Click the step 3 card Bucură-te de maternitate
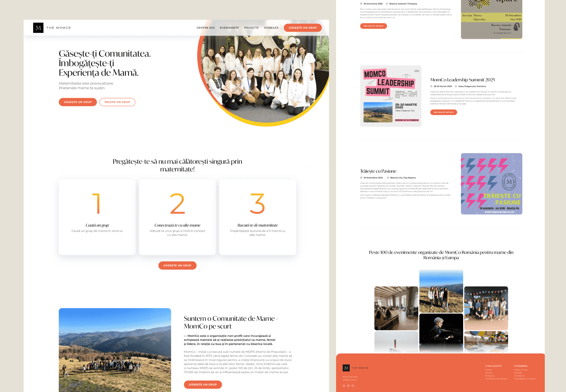 tap(258, 217)
